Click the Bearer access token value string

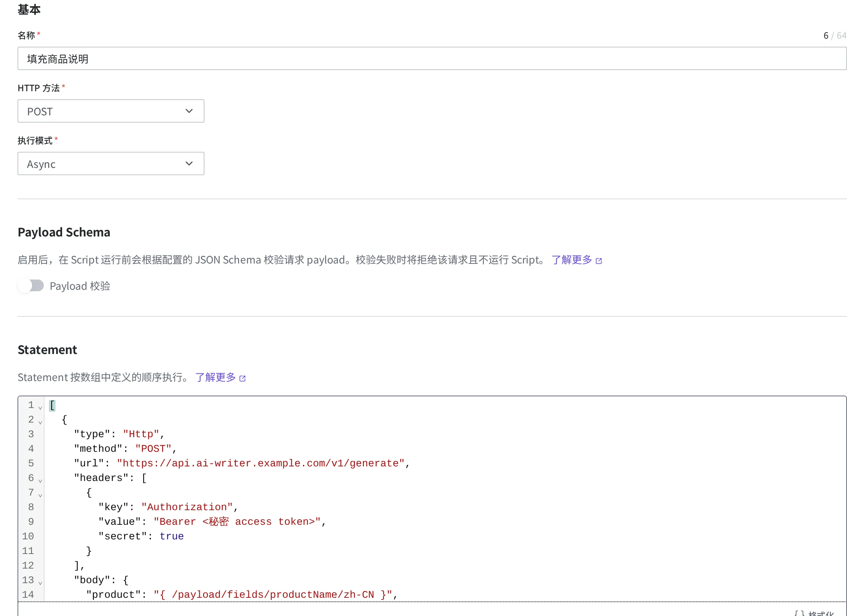point(237,521)
